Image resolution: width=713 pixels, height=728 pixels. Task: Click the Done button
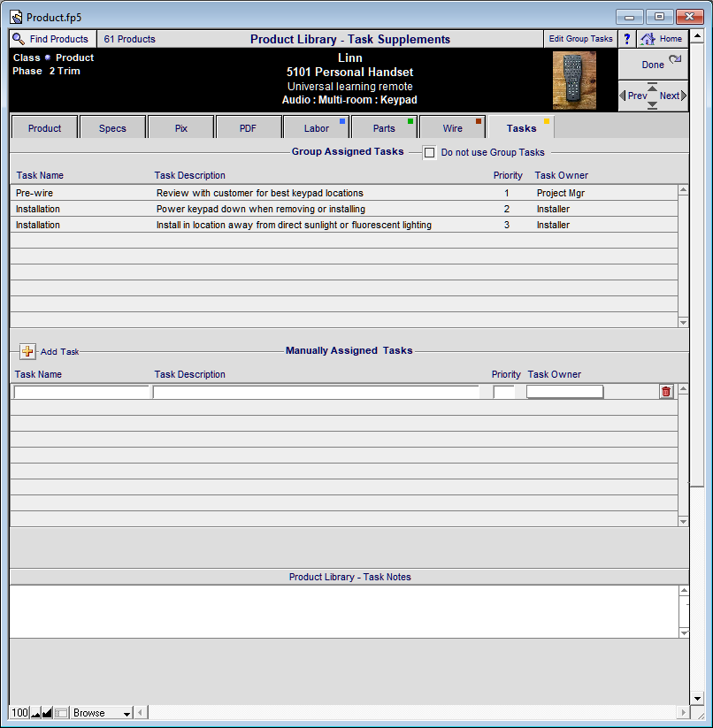pyautogui.click(x=653, y=65)
